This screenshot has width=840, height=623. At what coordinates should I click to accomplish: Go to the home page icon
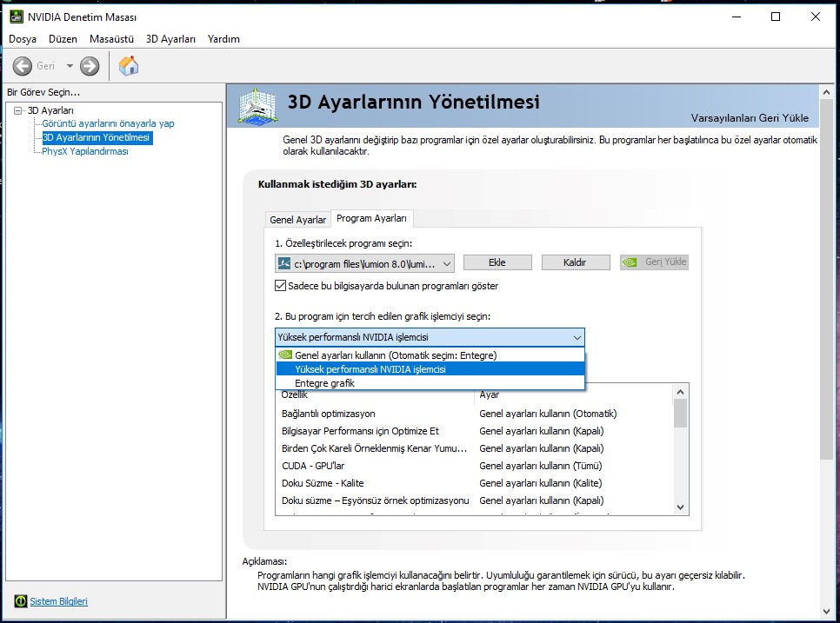[x=129, y=66]
